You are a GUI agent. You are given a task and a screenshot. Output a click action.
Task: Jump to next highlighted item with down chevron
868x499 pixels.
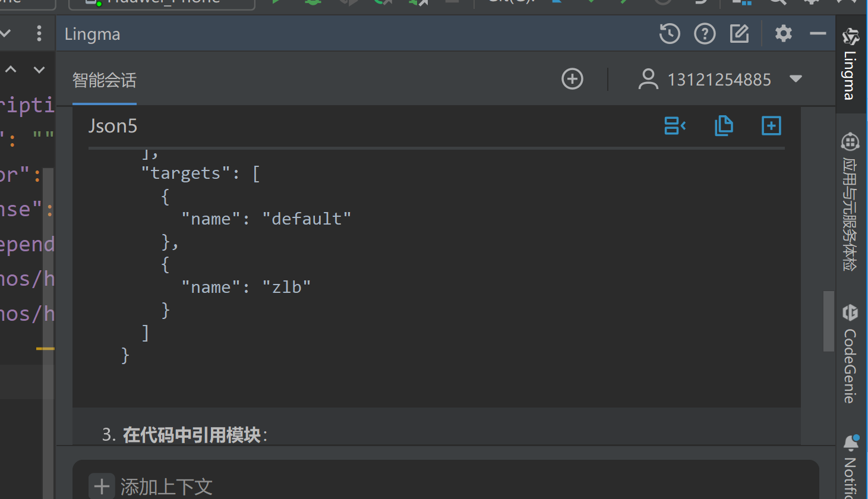[39, 70]
